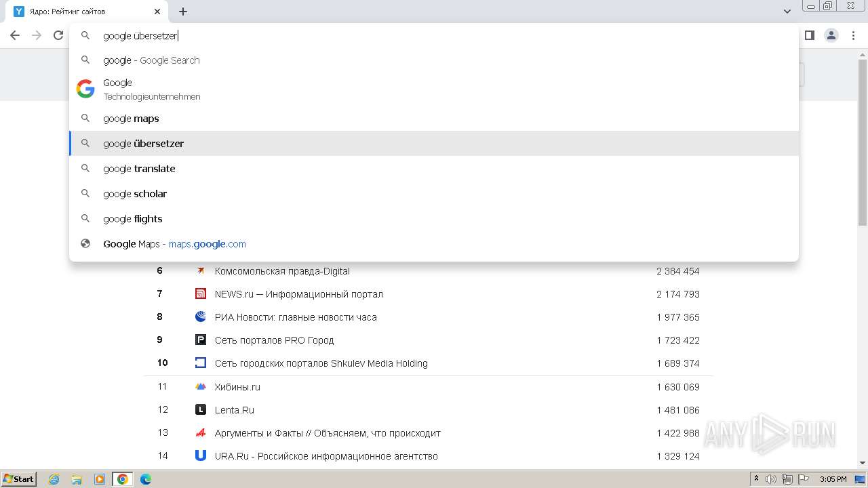This screenshot has width=868, height=488.
Task: Select the visitor count 1 977 365
Action: [x=678, y=317]
